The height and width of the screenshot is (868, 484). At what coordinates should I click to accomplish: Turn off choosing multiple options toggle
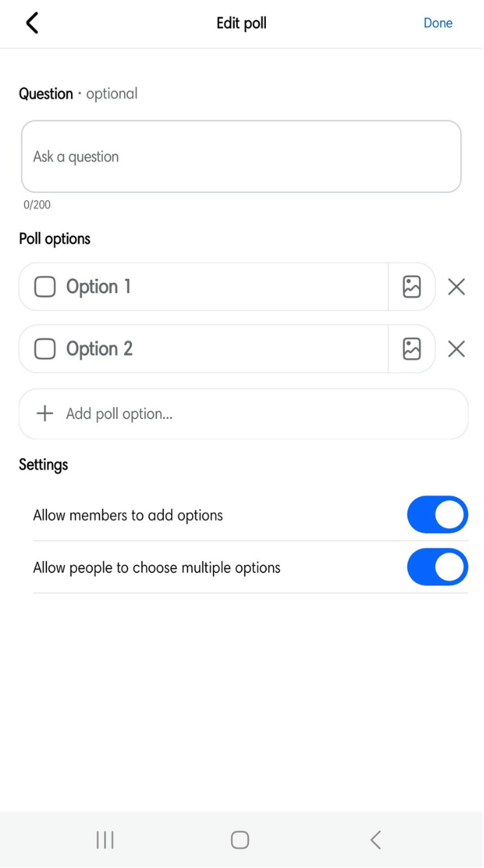(x=437, y=567)
